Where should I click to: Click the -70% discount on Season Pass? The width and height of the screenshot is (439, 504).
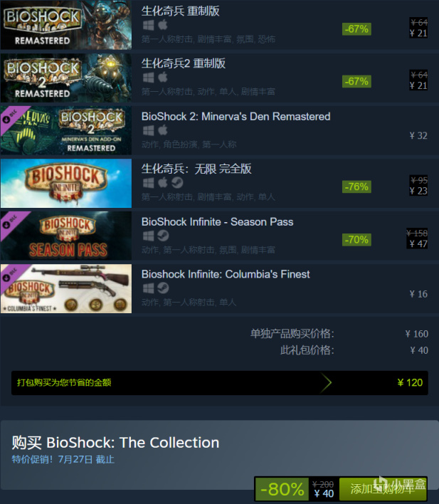point(356,240)
